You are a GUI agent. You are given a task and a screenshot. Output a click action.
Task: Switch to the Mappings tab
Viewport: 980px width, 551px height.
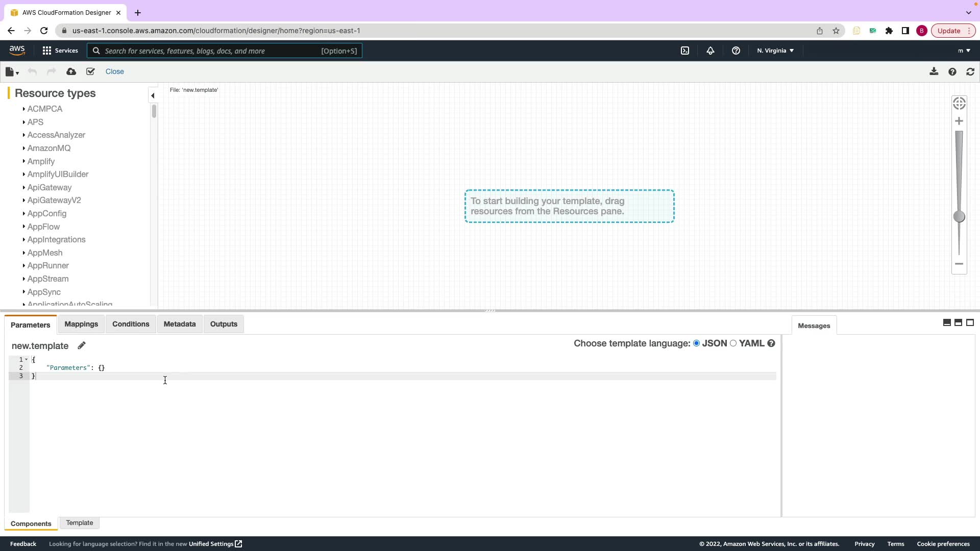[x=81, y=324]
